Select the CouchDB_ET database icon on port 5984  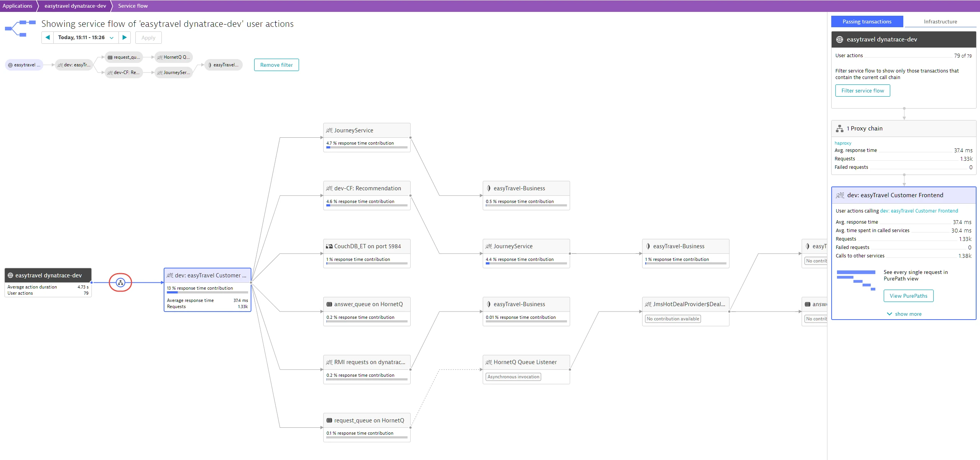click(x=329, y=246)
